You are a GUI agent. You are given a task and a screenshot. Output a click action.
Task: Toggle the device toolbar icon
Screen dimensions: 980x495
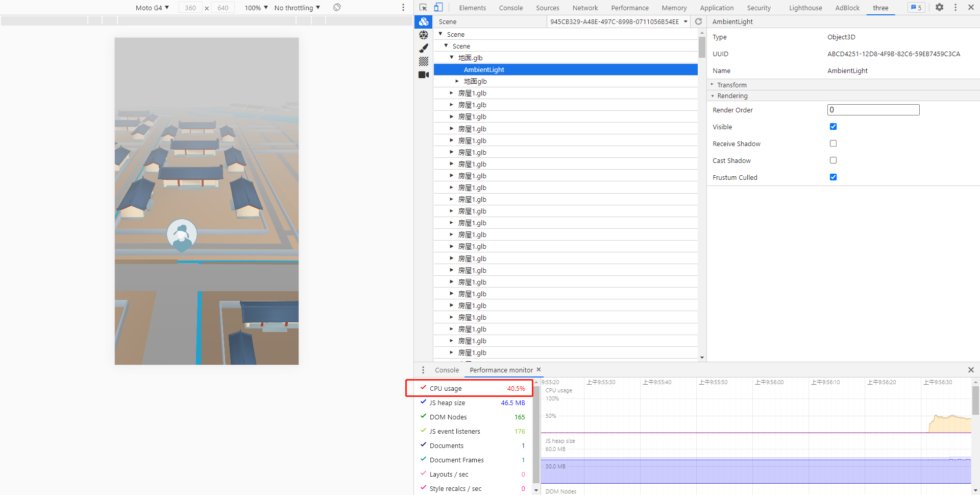coord(438,8)
